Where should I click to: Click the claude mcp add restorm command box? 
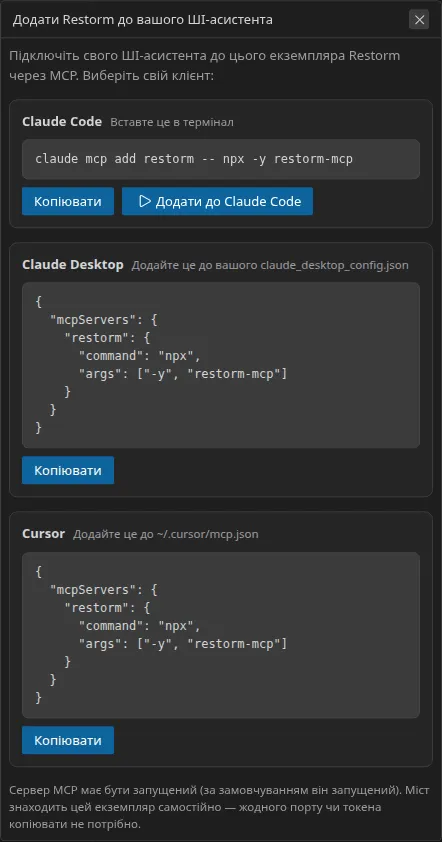(x=221, y=159)
